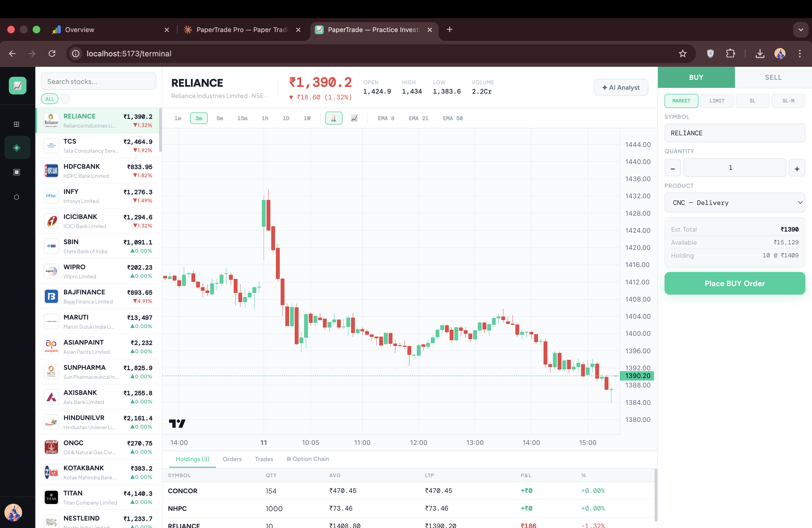Click Place BUY Order
This screenshot has width=812, height=528.
[734, 283]
